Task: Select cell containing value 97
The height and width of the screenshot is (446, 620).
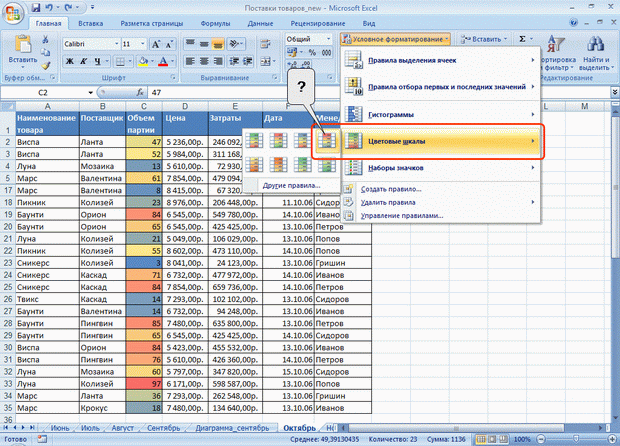Action: (144, 384)
